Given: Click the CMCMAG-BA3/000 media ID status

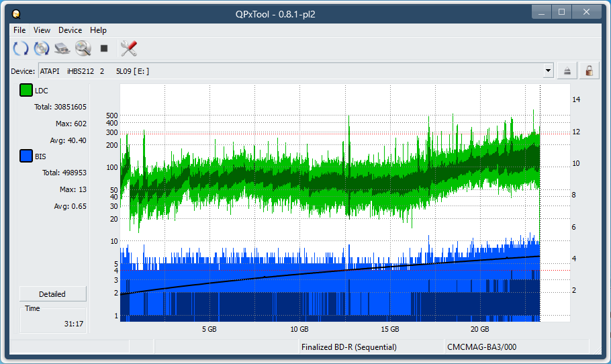Looking at the screenshot, I should tap(481, 347).
